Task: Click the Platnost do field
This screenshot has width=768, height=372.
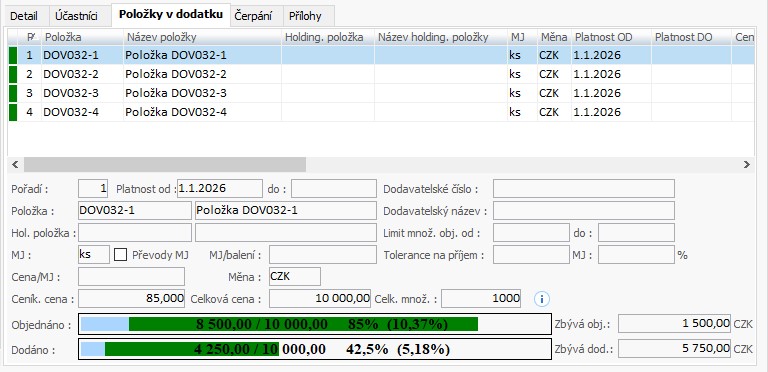Action: coord(334,188)
